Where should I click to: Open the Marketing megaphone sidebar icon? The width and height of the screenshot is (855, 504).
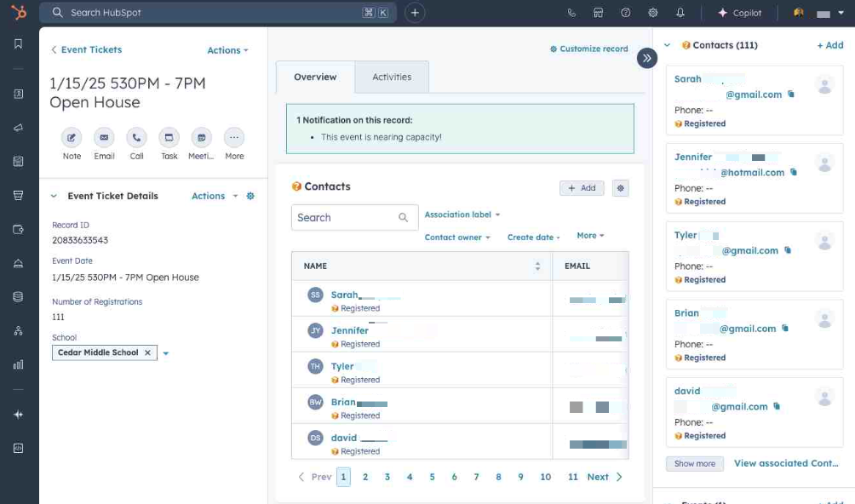coord(18,128)
